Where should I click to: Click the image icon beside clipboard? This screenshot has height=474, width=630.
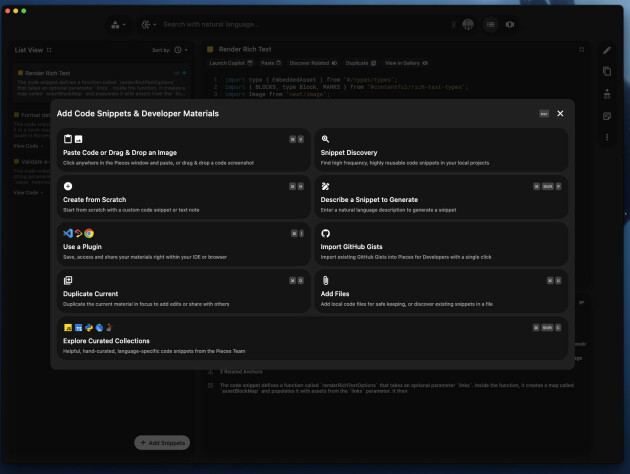pos(79,139)
